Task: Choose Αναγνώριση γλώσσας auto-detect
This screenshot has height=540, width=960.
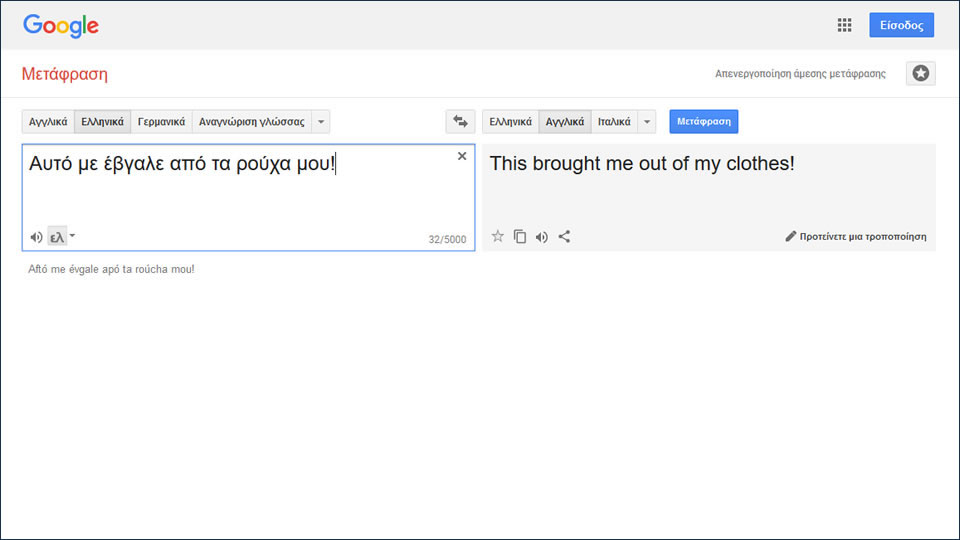Action: [252, 121]
